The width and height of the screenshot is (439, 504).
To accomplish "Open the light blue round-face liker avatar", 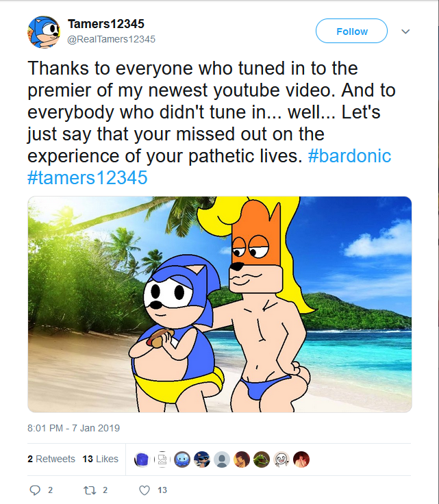I will pyautogui.click(x=181, y=459).
